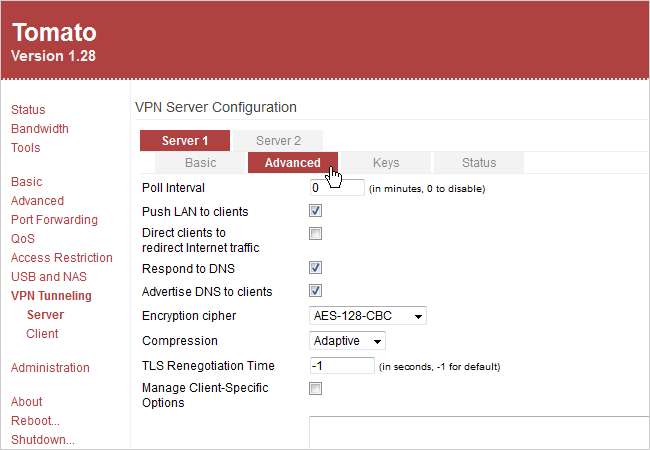Open the Basic settings tab

point(200,163)
